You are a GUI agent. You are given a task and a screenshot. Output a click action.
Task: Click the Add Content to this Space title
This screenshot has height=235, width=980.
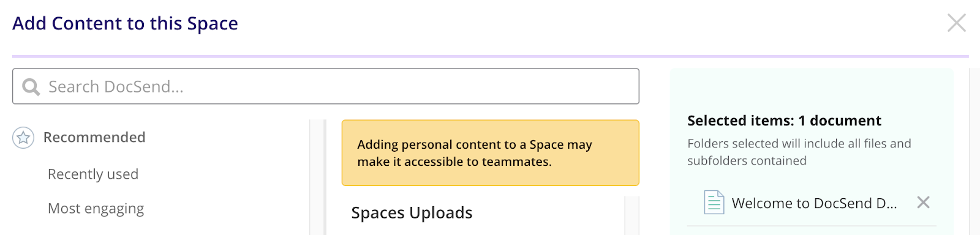[125, 23]
